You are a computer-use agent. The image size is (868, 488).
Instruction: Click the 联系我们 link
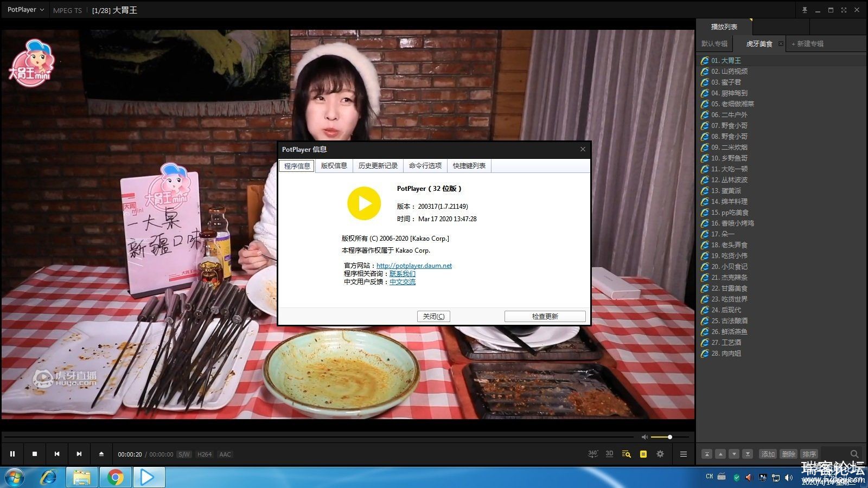click(x=402, y=274)
